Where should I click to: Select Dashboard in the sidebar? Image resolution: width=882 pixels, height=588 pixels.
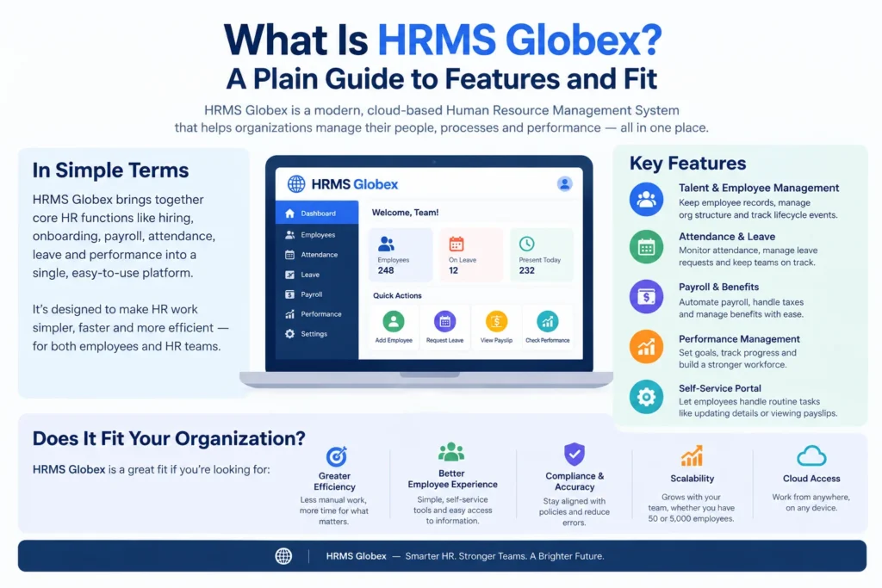317,213
